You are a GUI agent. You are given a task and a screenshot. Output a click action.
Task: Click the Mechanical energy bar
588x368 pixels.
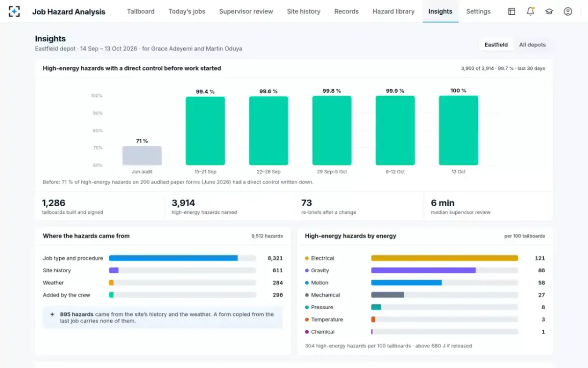[444, 295]
